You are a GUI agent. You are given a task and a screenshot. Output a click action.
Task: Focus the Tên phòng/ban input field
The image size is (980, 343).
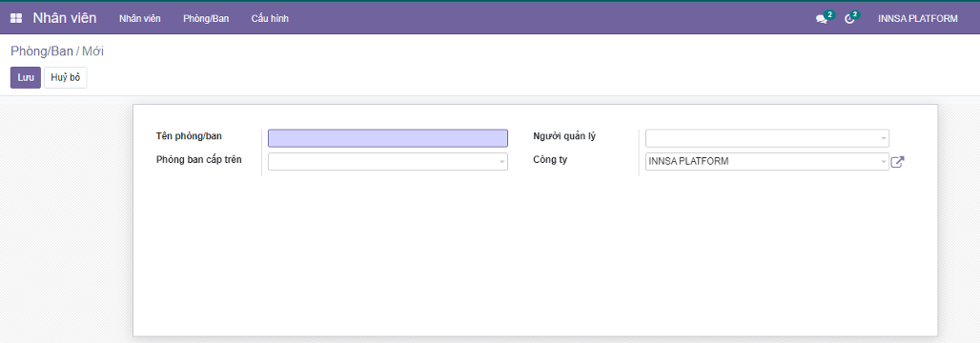click(x=387, y=138)
